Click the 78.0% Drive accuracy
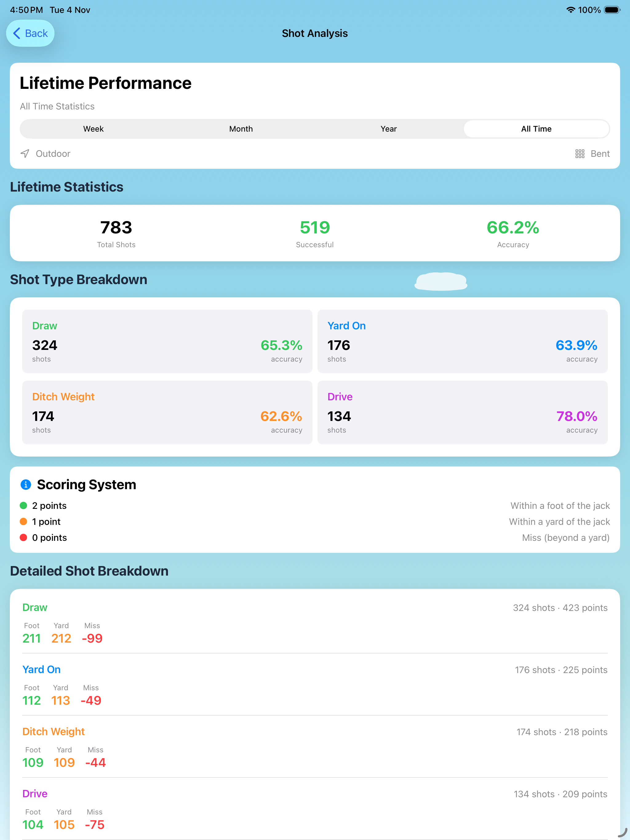 pos(577,416)
